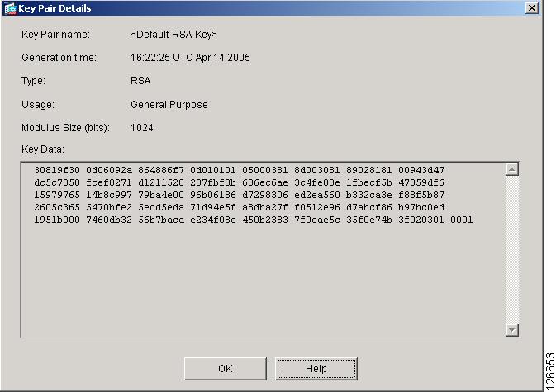Click the Key Data label
The height and width of the screenshot is (392, 556).
pos(43,149)
